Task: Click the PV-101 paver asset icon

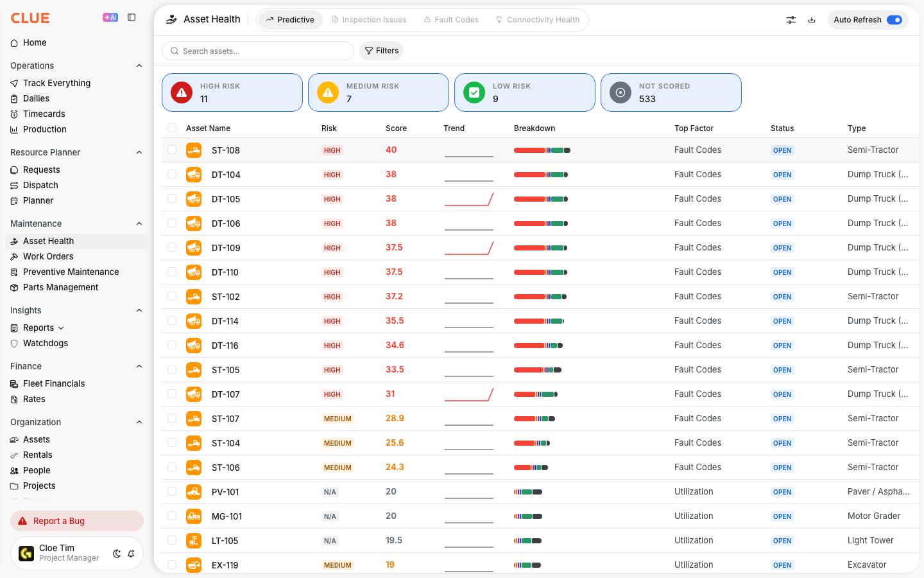Action: [x=194, y=492]
